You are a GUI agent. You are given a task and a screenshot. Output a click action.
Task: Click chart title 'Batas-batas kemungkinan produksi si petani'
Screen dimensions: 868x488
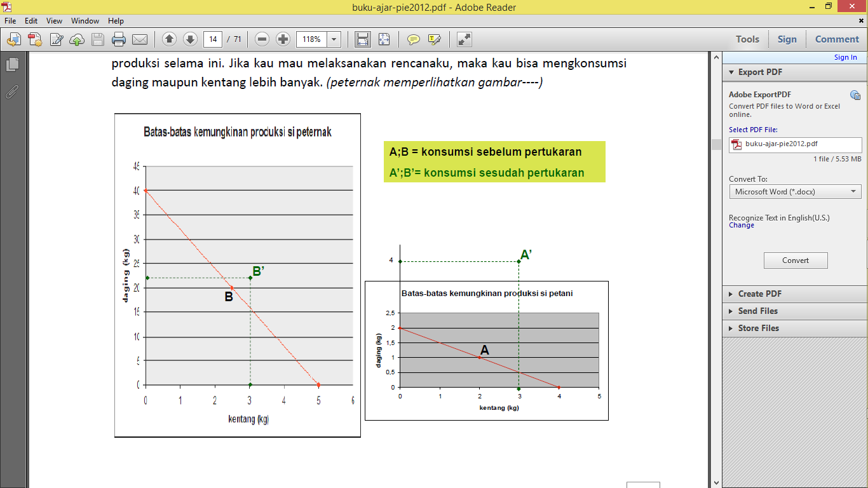coord(487,294)
